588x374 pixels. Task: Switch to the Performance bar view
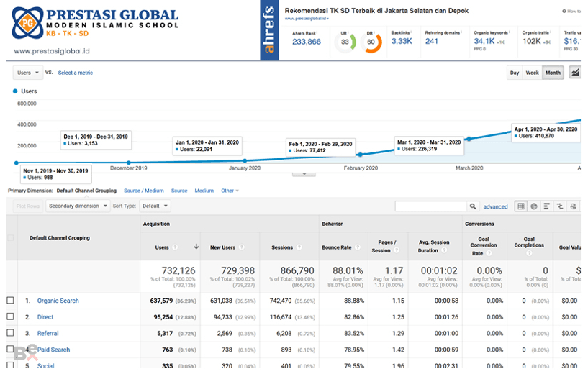[x=547, y=206]
